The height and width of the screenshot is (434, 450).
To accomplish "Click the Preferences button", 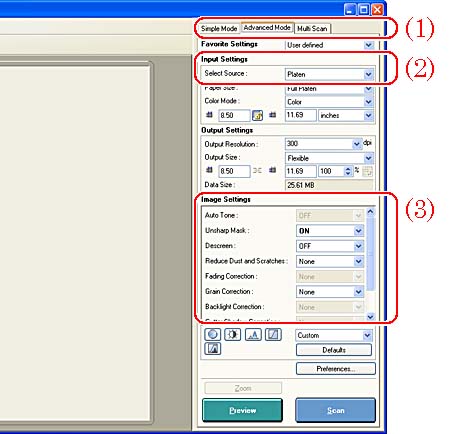I will [336, 369].
